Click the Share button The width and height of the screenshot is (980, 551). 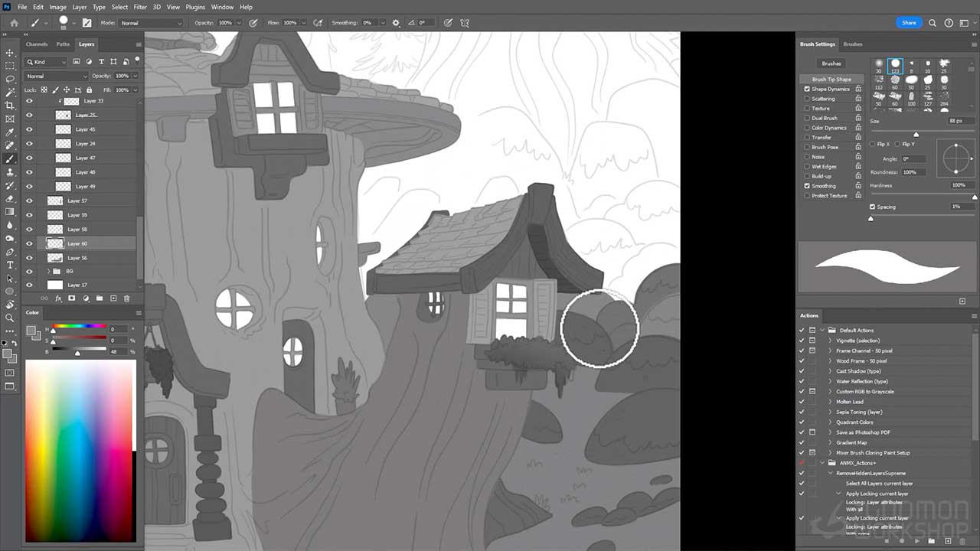(909, 22)
